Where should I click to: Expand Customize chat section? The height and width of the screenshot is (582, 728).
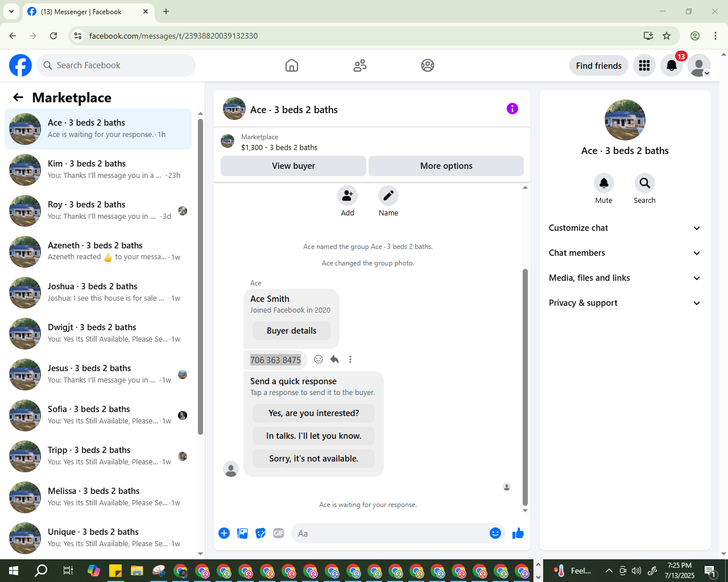click(625, 228)
